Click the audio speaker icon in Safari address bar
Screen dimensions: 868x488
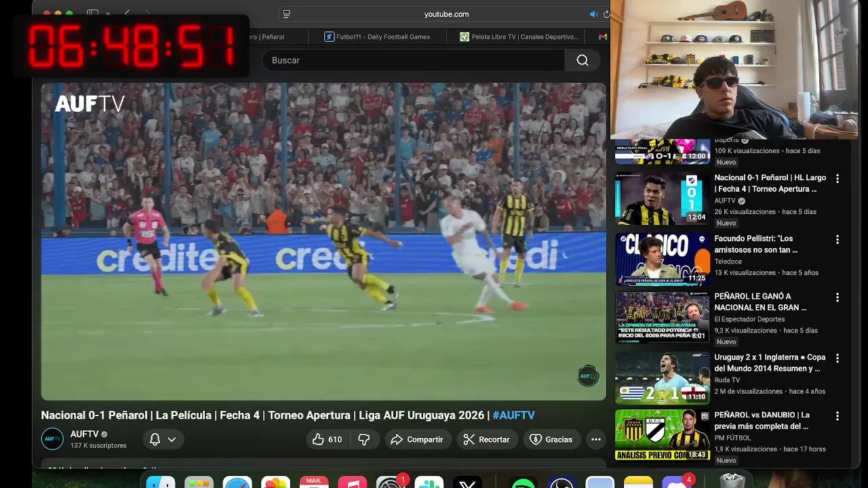[x=593, y=14]
